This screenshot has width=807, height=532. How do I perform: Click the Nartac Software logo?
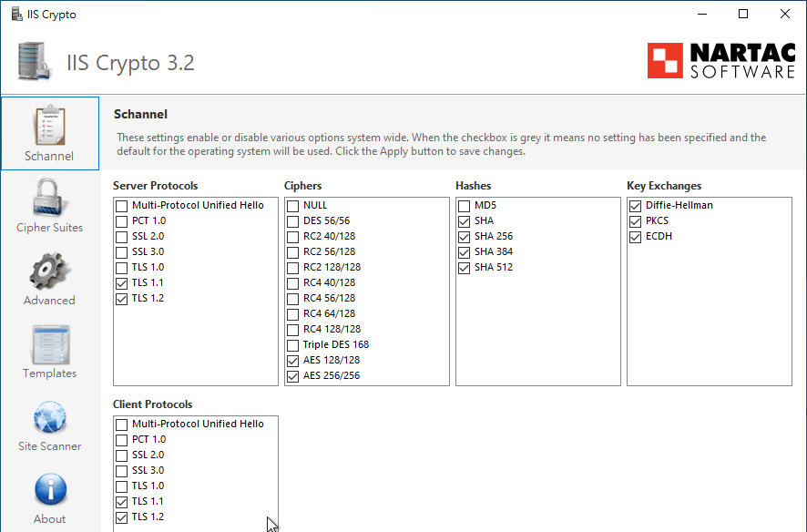point(721,61)
